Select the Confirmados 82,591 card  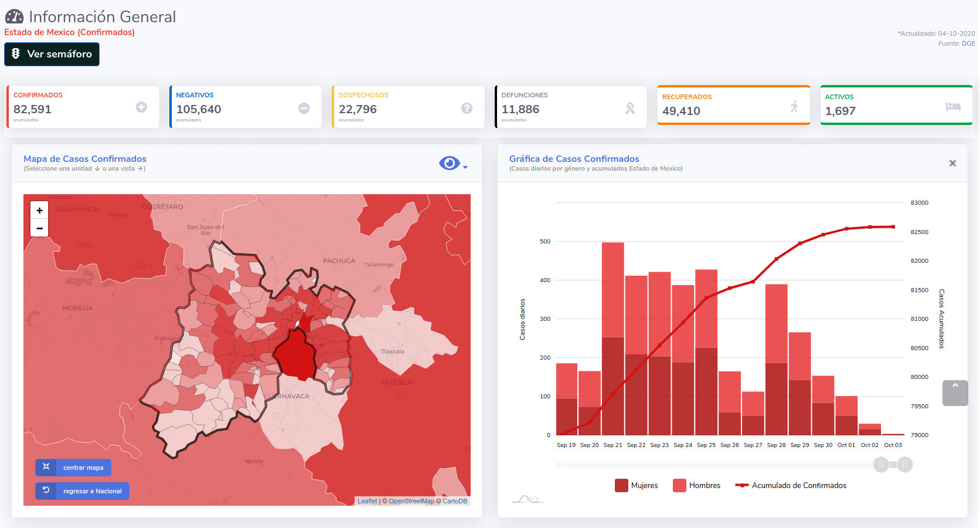tap(83, 107)
